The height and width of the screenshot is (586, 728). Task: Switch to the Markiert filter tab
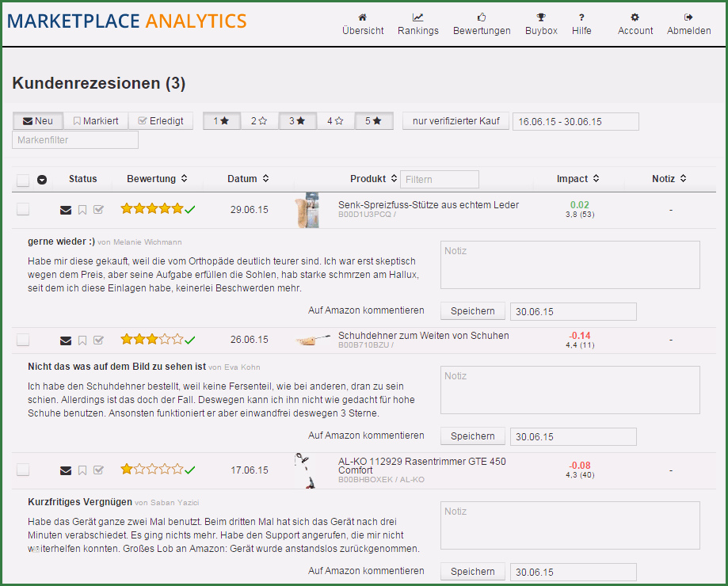(96, 121)
